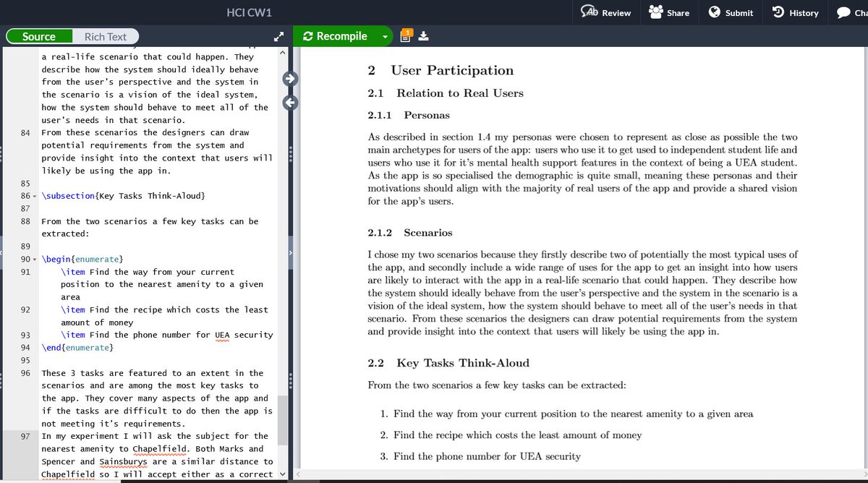Click the HCI CW1 project title

[249, 12]
